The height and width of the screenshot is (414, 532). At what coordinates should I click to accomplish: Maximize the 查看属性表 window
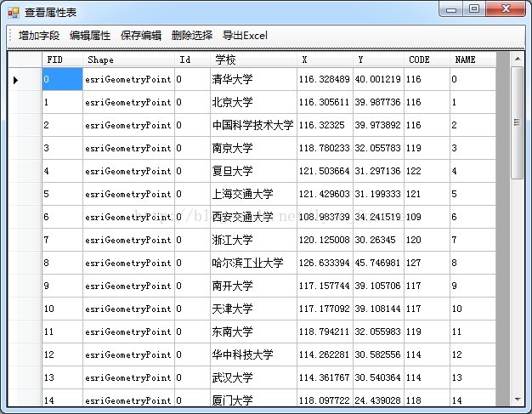click(x=474, y=9)
